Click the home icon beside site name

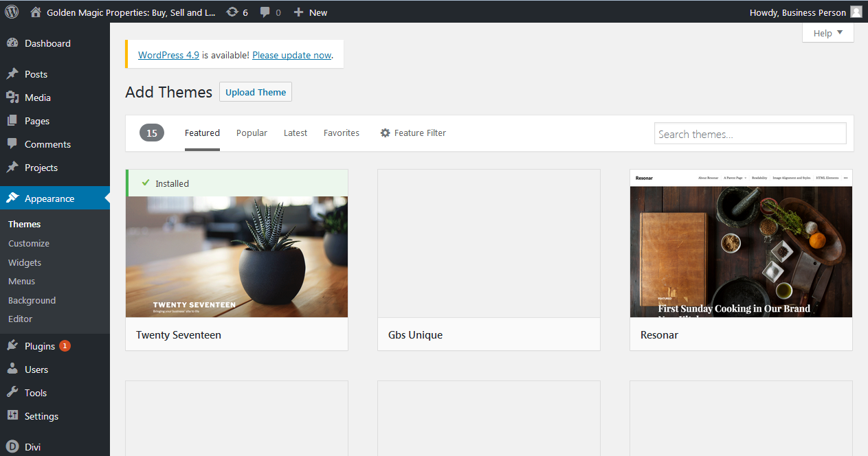pyautogui.click(x=36, y=12)
